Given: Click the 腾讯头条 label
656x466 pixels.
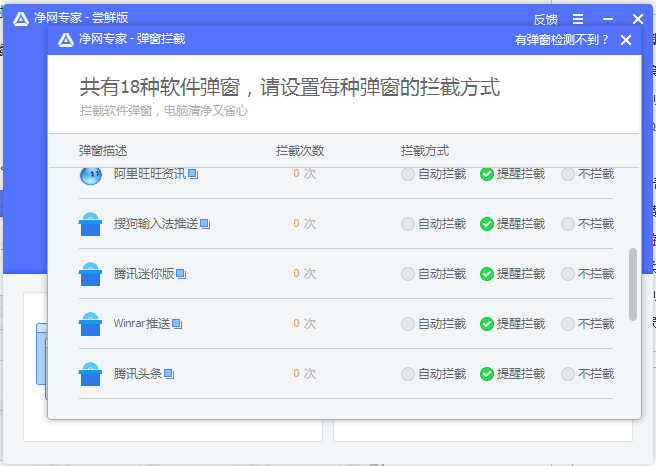Looking at the screenshot, I should click(138, 374).
